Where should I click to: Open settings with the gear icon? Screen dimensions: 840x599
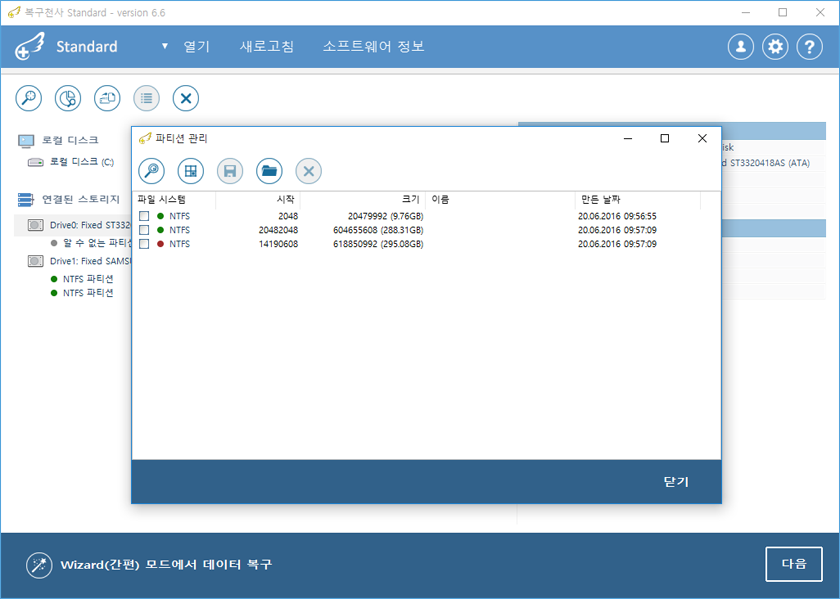(x=775, y=47)
